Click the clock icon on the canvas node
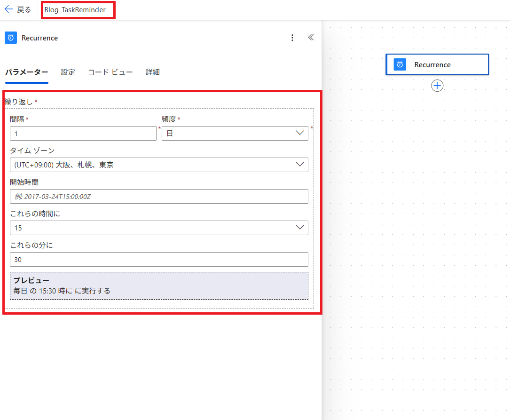The width and height of the screenshot is (510, 420). tap(400, 65)
